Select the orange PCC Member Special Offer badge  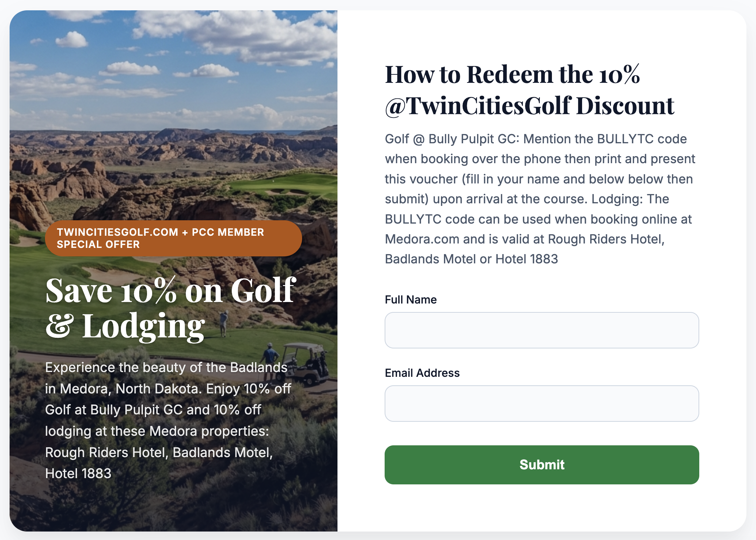[173, 238]
